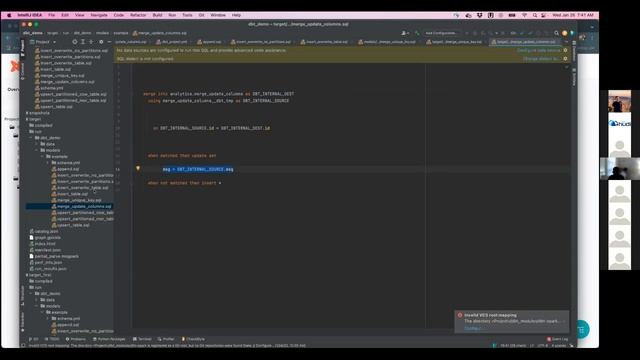Expand the data folder in target tree
The width and height of the screenshot is (640, 360).
click(37, 144)
